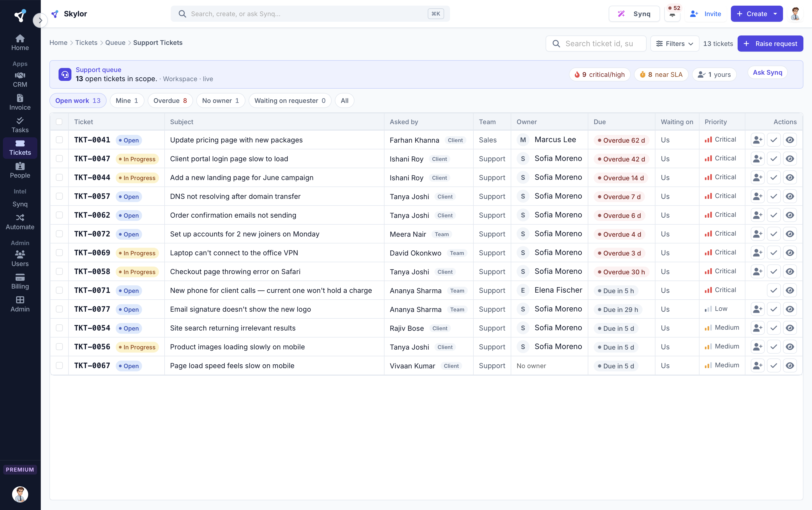
Task: Open Users admin page
Action: [20, 259]
